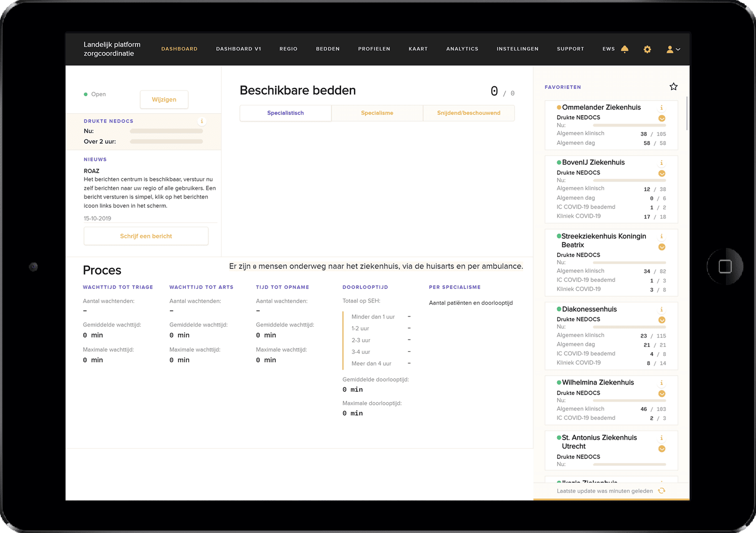756x533 pixels.
Task: Click the Doorlooptijd heading
Action: click(x=365, y=287)
